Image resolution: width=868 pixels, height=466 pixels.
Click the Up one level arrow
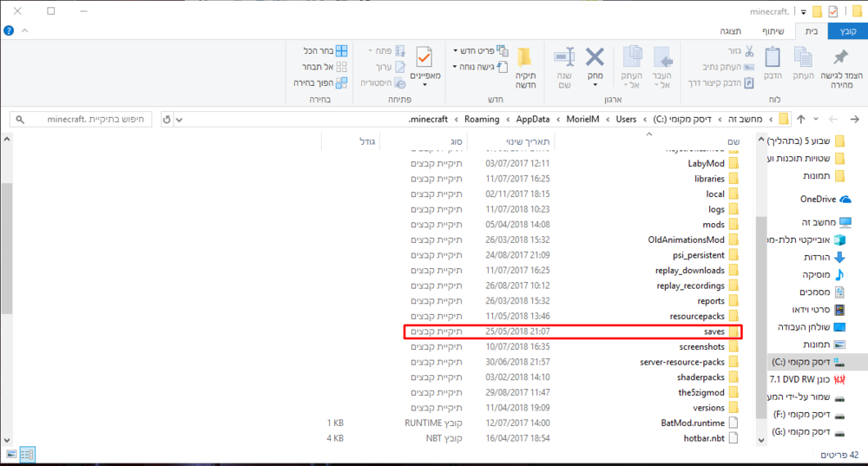click(800, 119)
